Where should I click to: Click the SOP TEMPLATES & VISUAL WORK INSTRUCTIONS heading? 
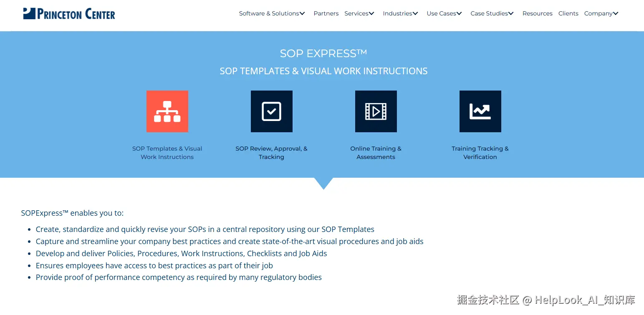323,71
